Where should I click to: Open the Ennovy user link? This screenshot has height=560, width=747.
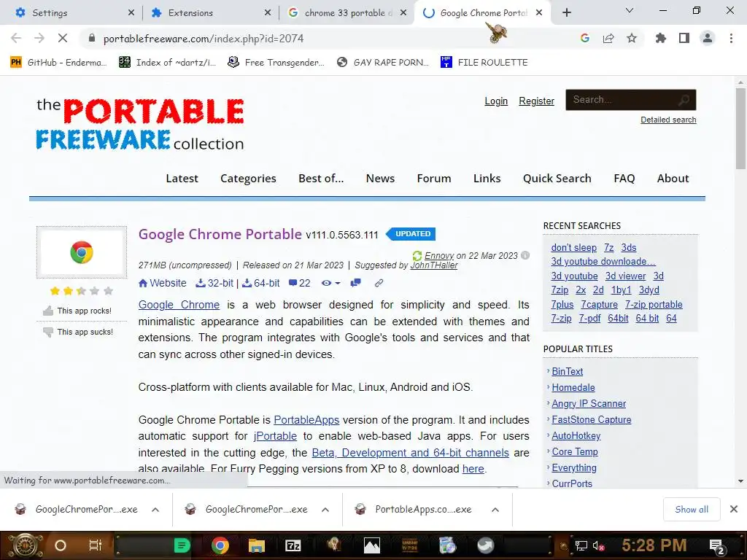pyautogui.click(x=439, y=256)
